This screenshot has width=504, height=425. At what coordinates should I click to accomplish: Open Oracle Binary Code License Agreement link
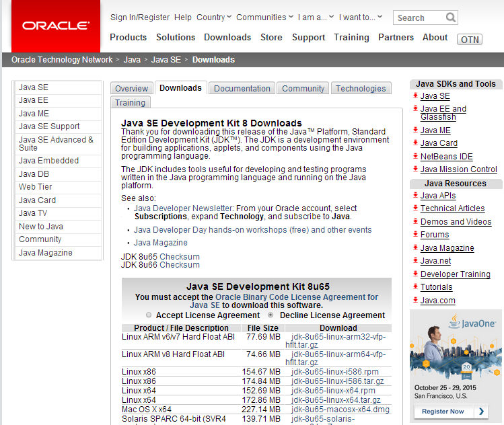296,297
